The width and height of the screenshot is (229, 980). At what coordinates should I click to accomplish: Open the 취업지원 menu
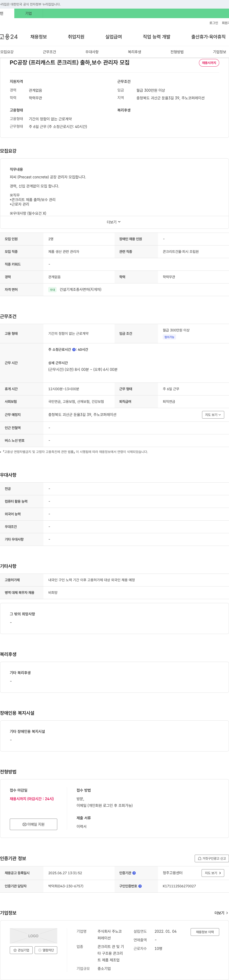76,37
